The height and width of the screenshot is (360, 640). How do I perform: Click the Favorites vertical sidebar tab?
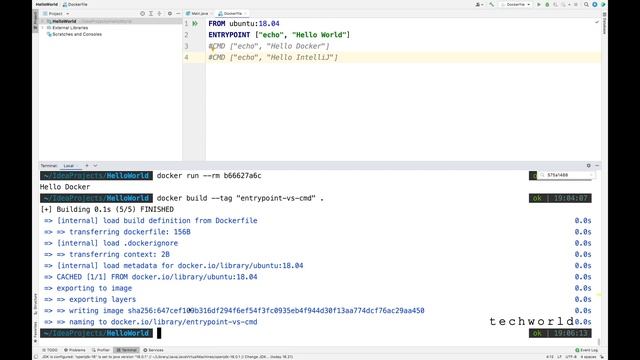36,331
